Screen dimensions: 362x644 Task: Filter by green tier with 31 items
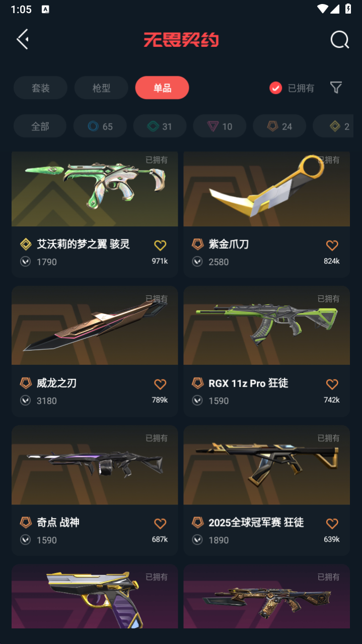(160, 126)
